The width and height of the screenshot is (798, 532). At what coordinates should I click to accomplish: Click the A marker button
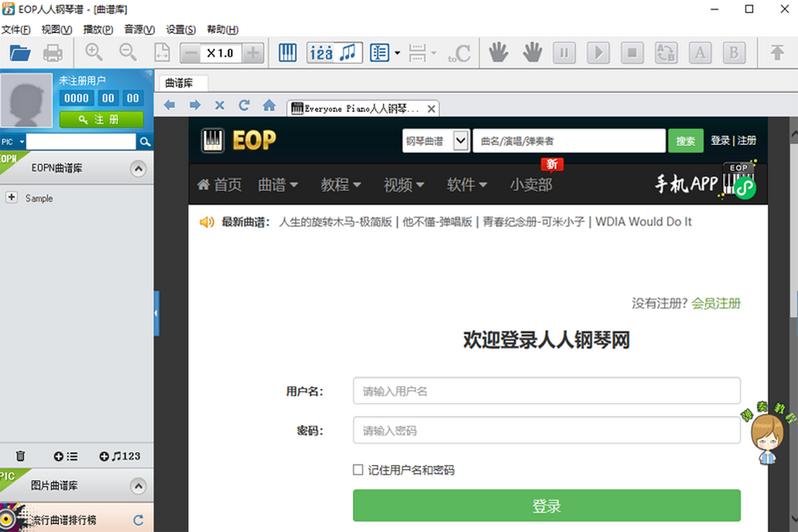(700, 53)
